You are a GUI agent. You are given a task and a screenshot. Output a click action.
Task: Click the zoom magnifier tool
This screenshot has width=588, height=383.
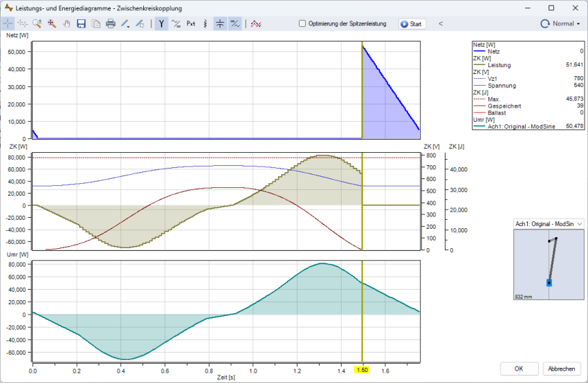(37, 24)
